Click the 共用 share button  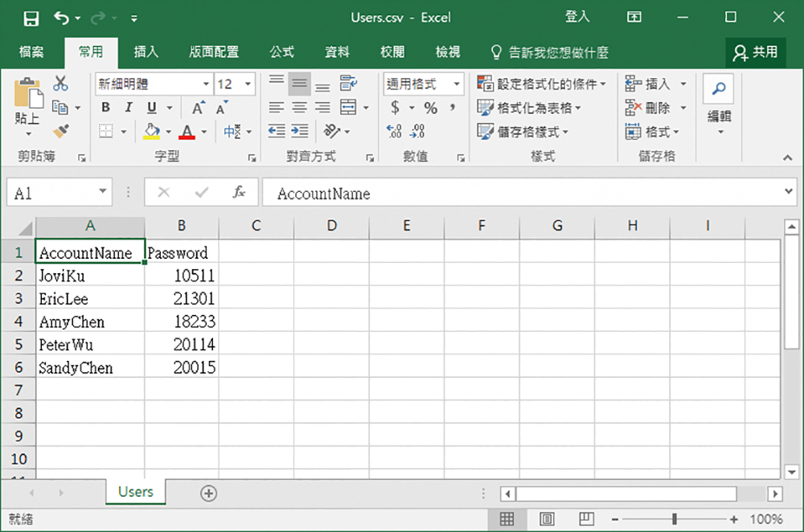756,52
